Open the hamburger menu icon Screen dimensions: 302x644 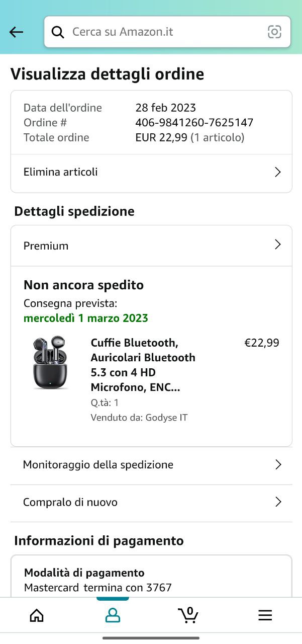click(x=265, y=615)
